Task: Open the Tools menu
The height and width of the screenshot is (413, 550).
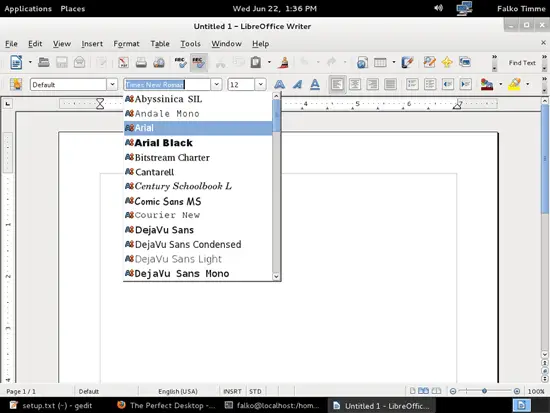Action: pyautogui.click(x=190, y=44)
